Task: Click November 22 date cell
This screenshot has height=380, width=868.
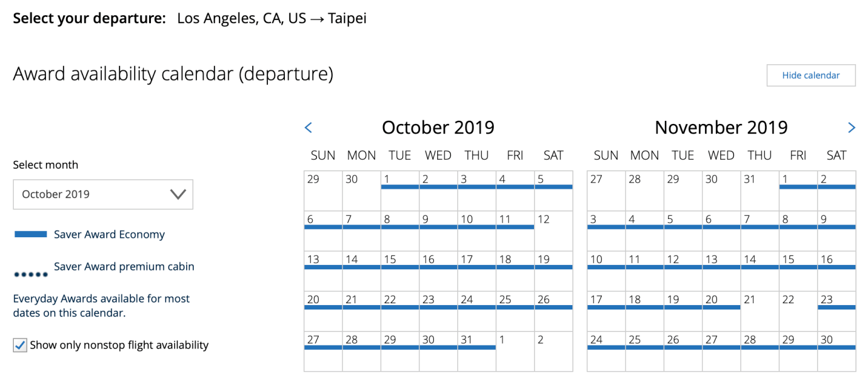Action: point(798,311)
